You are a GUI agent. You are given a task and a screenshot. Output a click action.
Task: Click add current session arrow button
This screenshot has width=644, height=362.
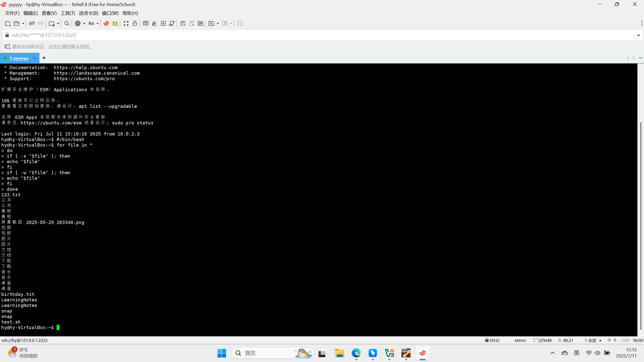(7, 47)
